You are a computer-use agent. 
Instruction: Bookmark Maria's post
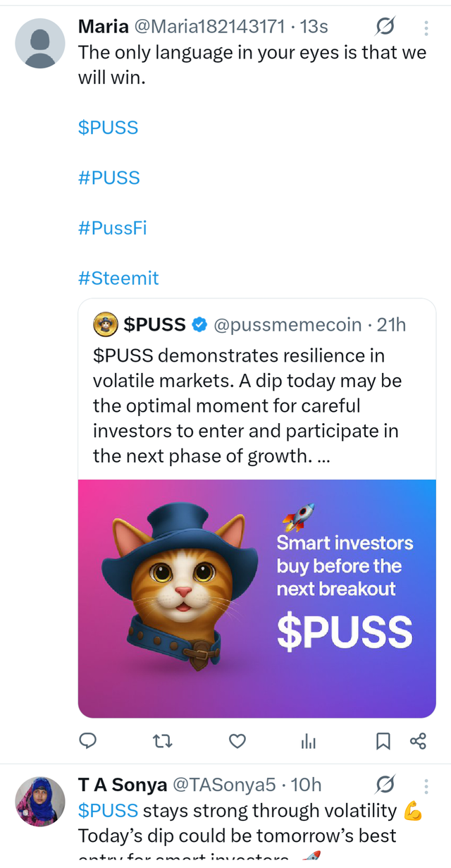tap(383, 740)
